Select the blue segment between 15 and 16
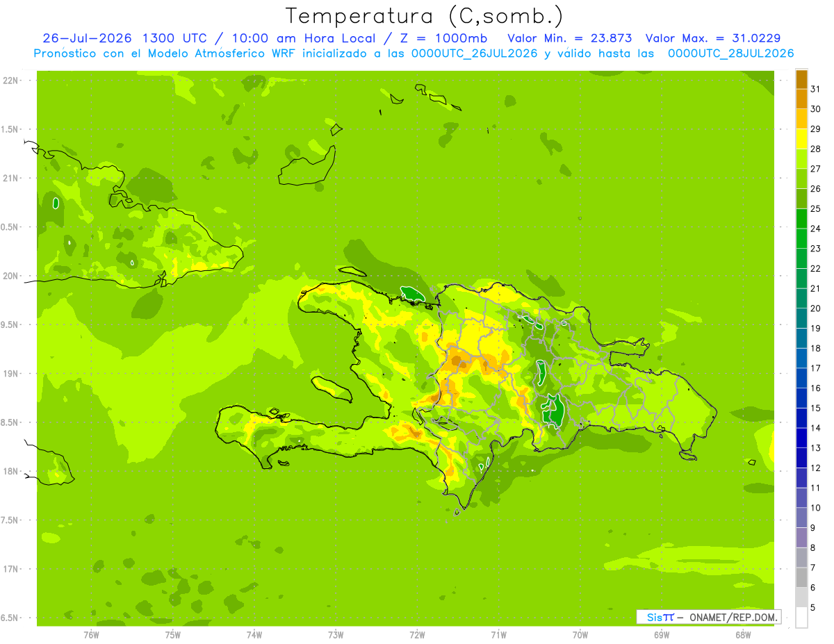This screenshot has width=834, height=644. [801, 398]
